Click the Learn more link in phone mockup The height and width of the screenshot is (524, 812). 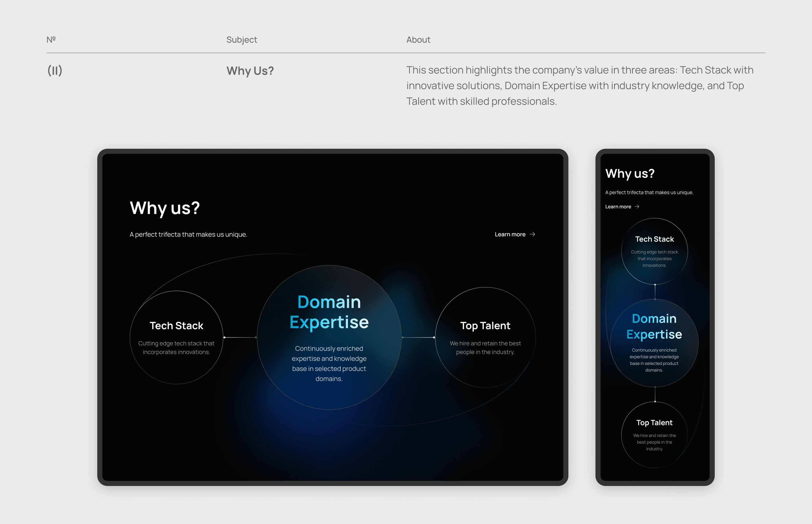(622, 207)
